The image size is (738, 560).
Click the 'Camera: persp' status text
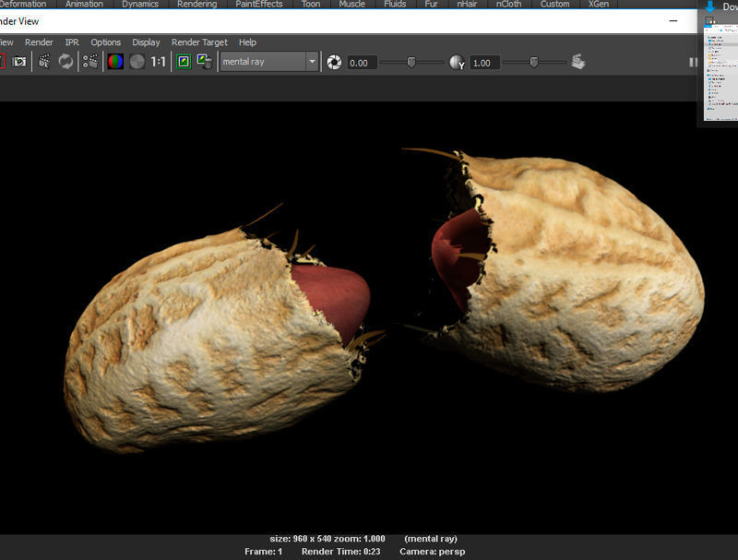point(432,552)
